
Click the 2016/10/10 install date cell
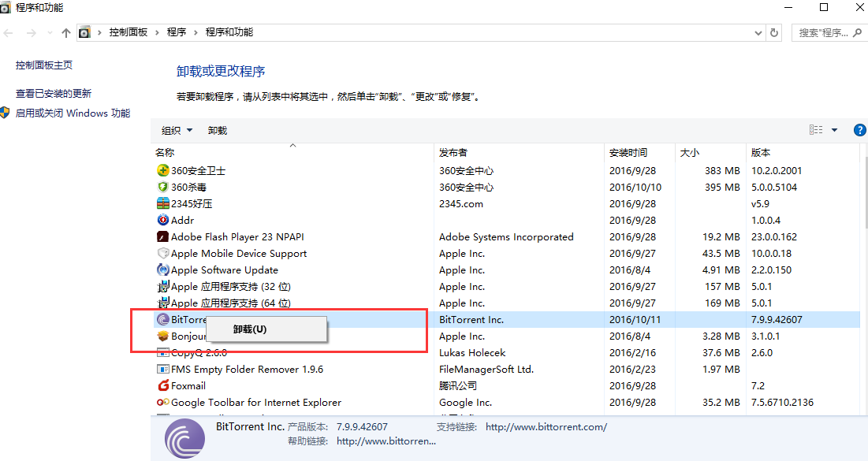point(635,187)
